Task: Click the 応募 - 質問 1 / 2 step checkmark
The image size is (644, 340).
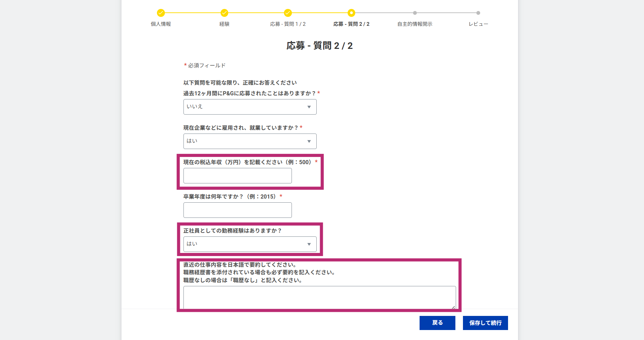Action: pos(288,13)
